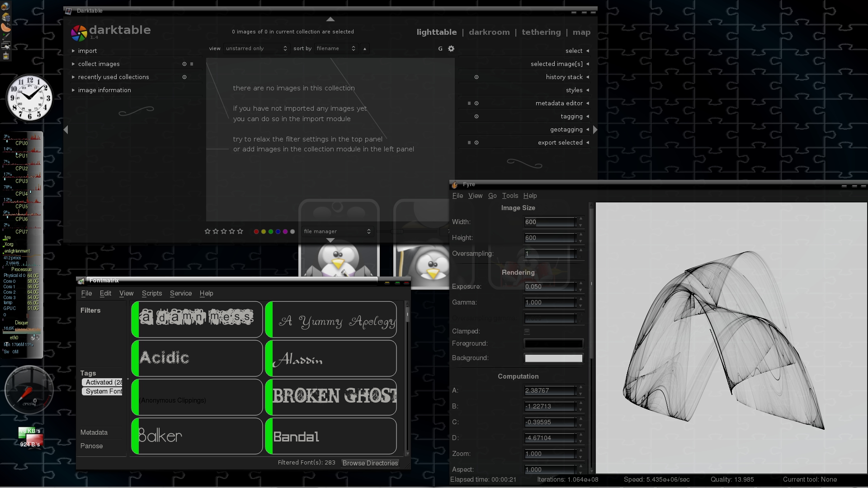The image size is (868, 488).
Task: Open the unstarred only view dropdown
Action: [x=256, y=48]
